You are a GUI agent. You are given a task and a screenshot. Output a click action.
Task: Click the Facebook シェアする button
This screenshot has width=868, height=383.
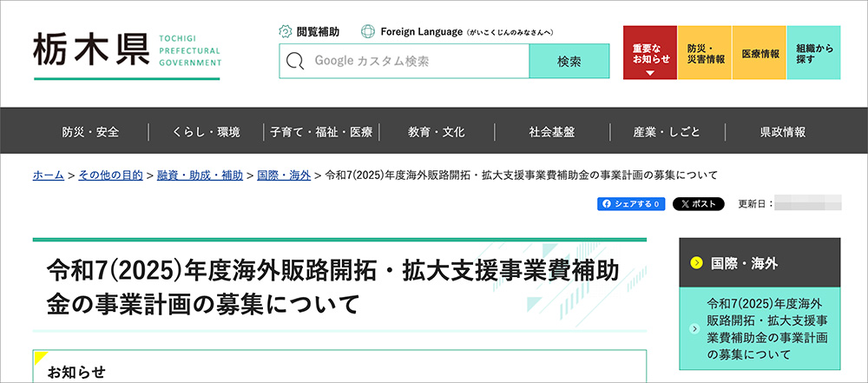pos(631,203)
